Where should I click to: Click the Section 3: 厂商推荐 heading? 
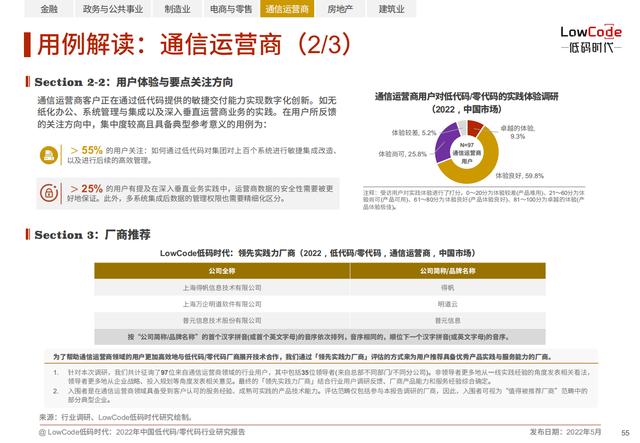coord(93,235)
